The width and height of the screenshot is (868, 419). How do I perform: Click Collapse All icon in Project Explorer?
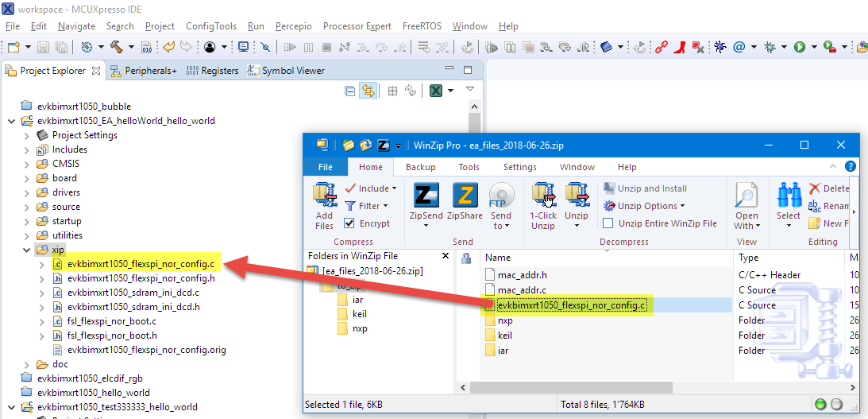coord(350,91)
